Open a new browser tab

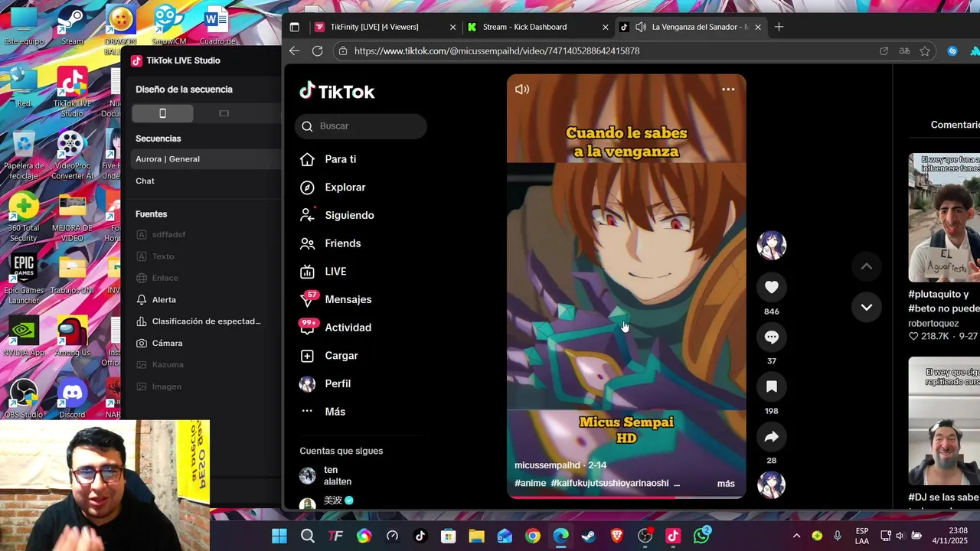pyautogui.click(x=779, y=27)
